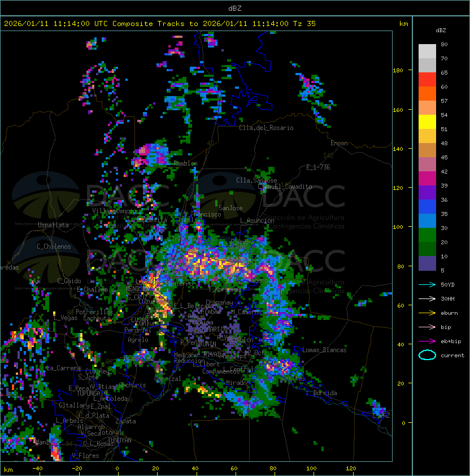The image size is (470, 476).
Task: Click the Chapanay place label
Action: pos(219,302)
